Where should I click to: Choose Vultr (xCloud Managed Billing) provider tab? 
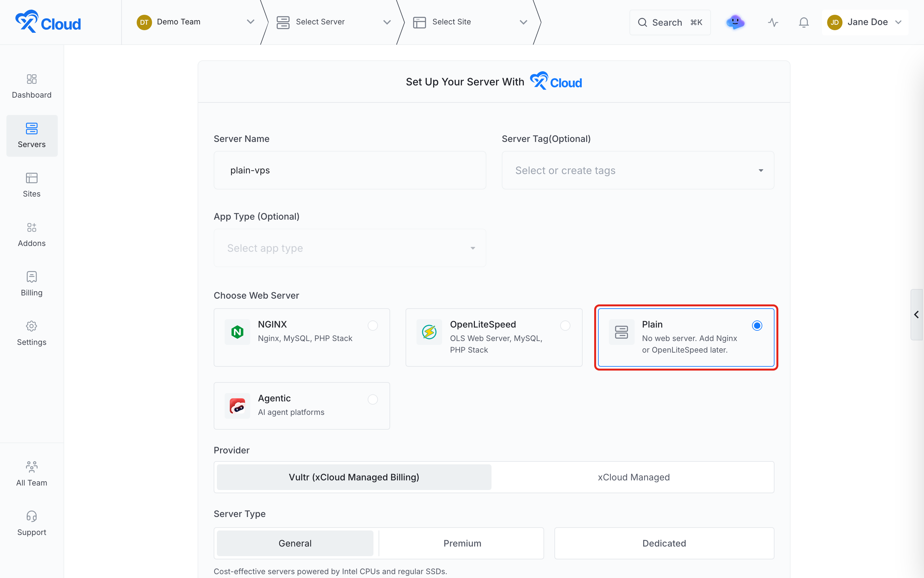click(354, 477)
